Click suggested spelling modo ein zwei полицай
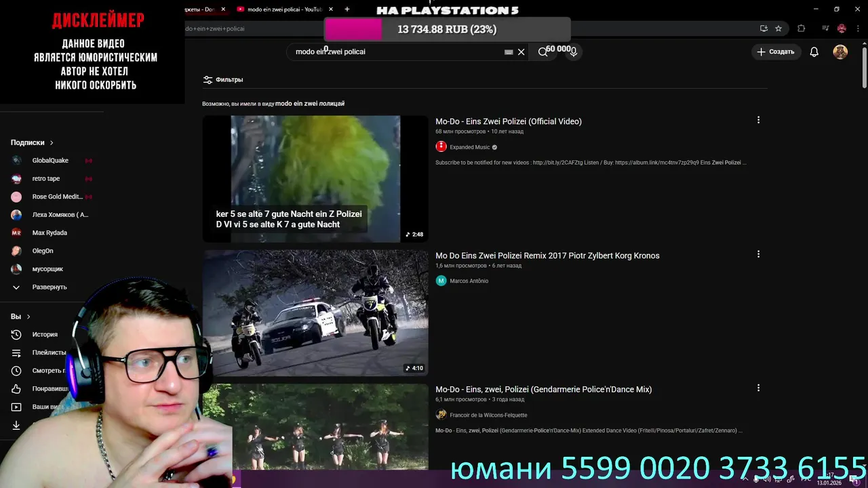 (x=310, y=104)
